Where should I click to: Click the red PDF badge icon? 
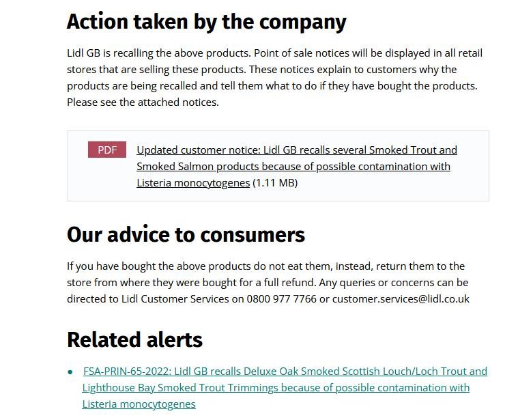[107, 150]
